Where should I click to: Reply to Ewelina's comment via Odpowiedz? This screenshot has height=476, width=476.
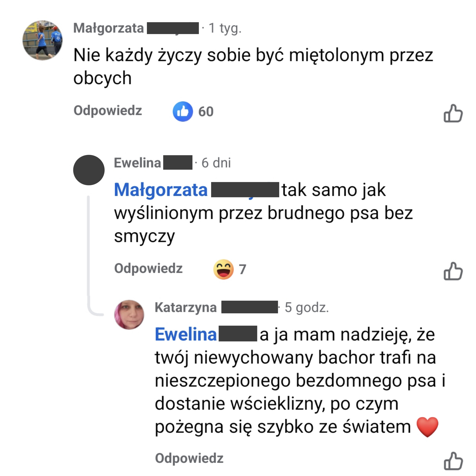(x=148, y=268)
